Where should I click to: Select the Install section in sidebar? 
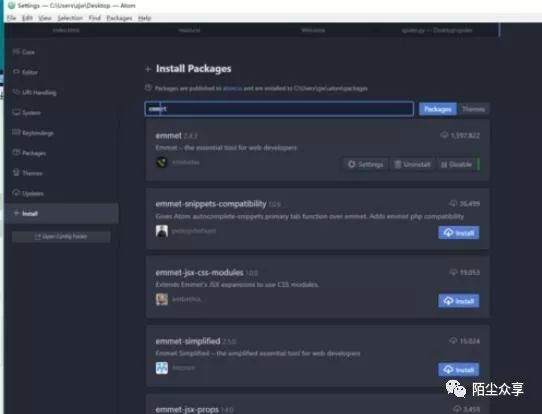(62, 214)
